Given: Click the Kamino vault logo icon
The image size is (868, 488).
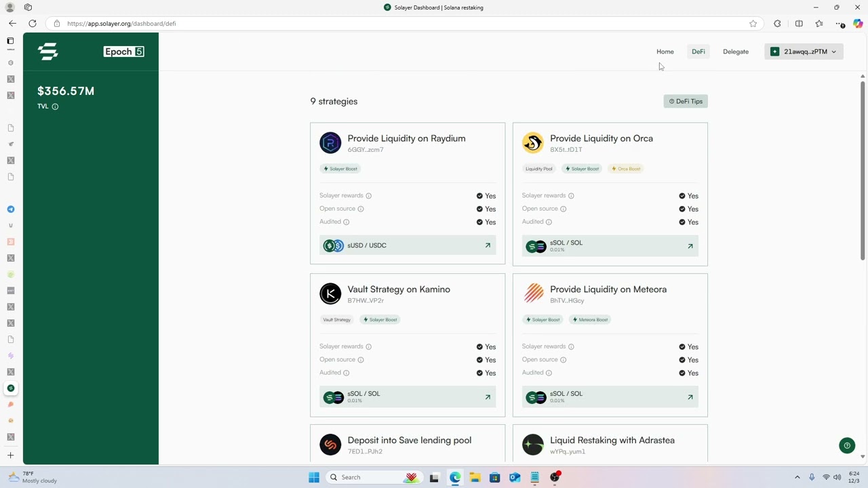Looking at the screenshot, I should (330, 294).
